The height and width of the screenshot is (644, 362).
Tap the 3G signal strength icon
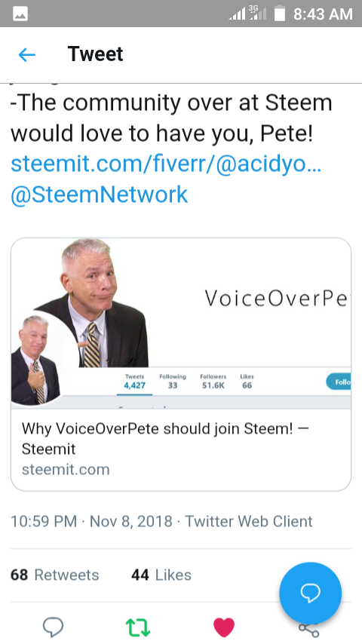coord(258,13)
